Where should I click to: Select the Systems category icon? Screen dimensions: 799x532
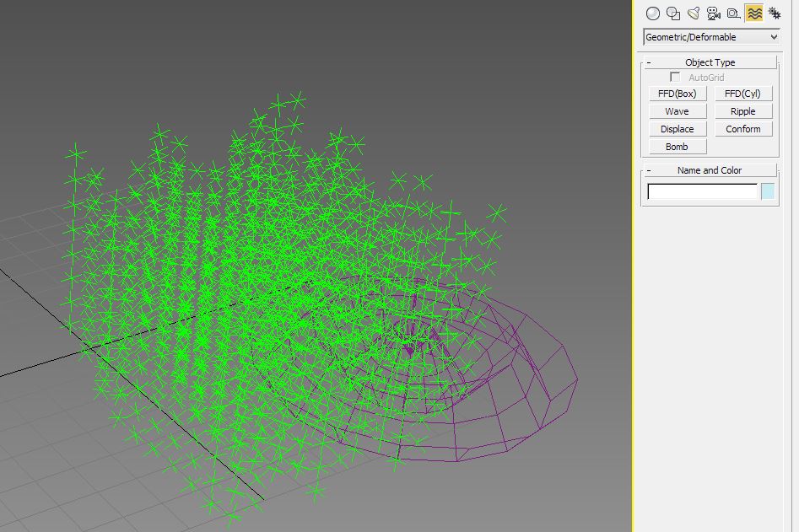point(774,13)
